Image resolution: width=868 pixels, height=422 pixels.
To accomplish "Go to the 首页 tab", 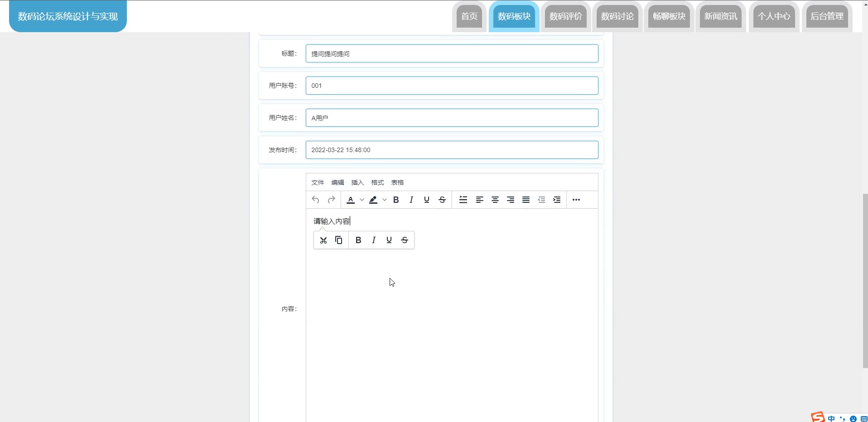I will coord(469,16).
